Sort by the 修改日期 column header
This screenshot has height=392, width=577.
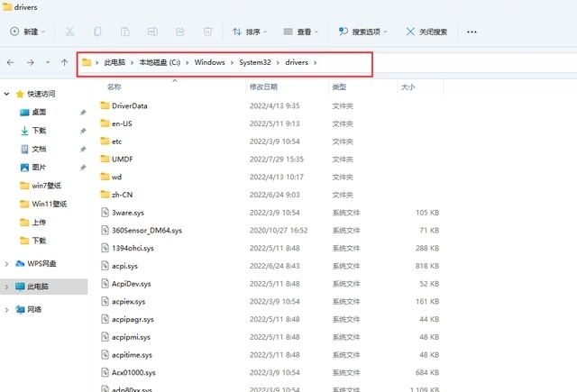(262, 87)
